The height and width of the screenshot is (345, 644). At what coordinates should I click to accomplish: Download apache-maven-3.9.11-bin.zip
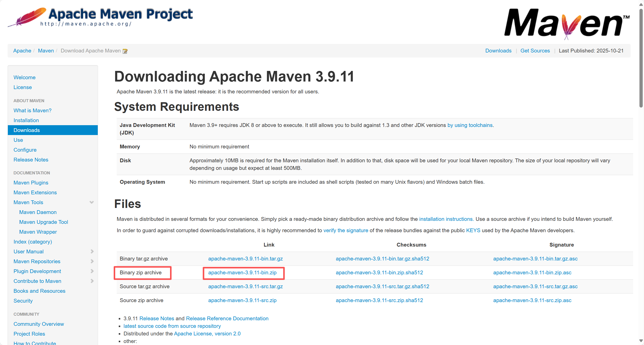click(242, 273)
